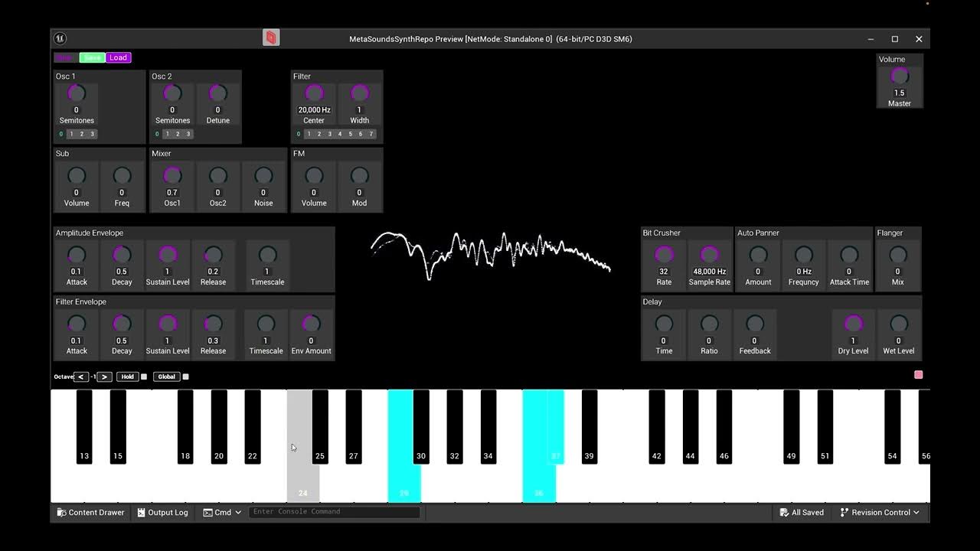Toggle the pink indicator above the keyboard
Screen dimensions: 980x551
[917, 374]
